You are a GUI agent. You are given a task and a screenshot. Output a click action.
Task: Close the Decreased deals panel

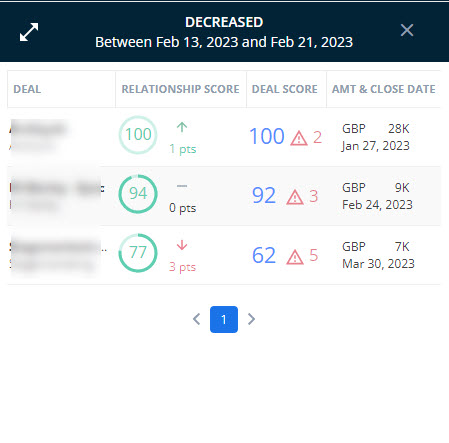tap(407, 30)
